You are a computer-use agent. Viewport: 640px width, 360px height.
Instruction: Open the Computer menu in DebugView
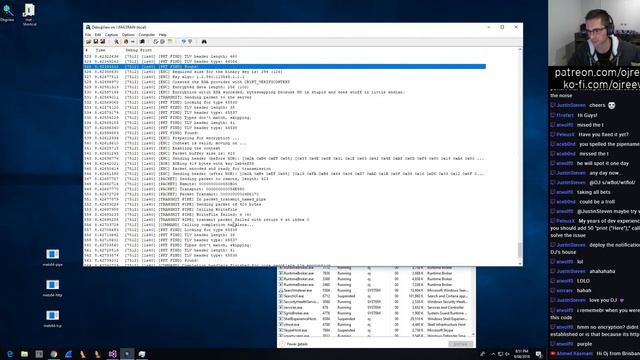pyautogui.click(x=147, y=35)
